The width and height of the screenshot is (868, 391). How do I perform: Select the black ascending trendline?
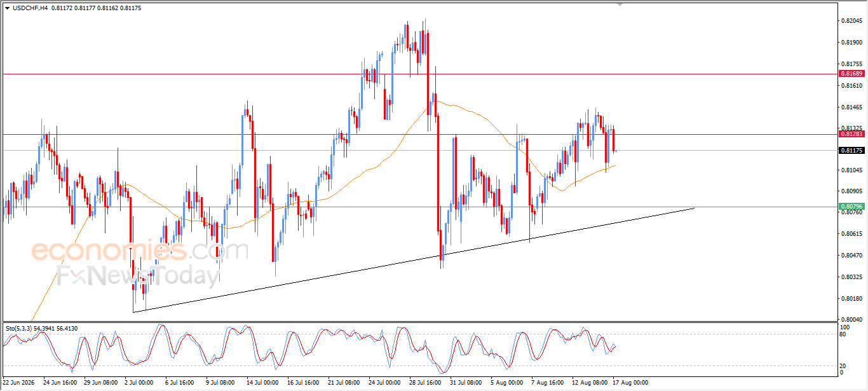click(x=413, y=260)
